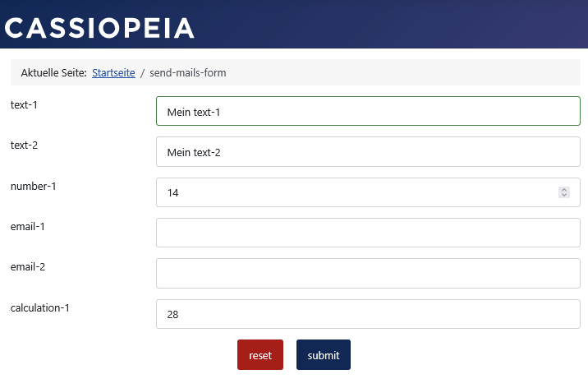Click the calculation-1 field showing 28

(368, 314)
